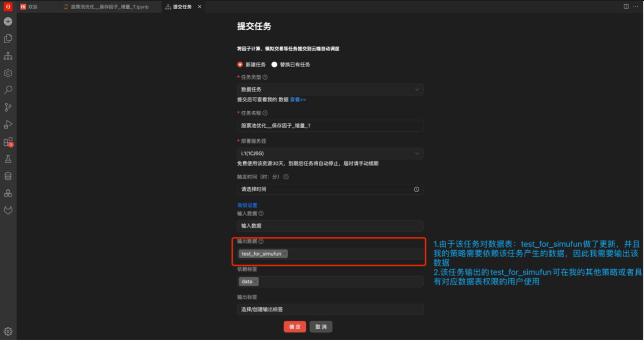The height and width of the screenshot is (340, 644).
Task: Click the 任务名称 input field
Action: pyautogui.click(x=330, y=126)
